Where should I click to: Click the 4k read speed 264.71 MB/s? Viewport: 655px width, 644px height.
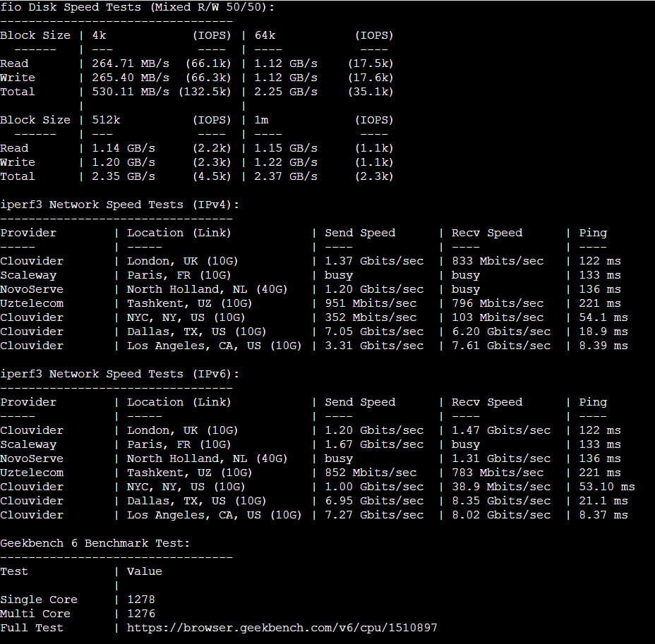coord(131,63)
